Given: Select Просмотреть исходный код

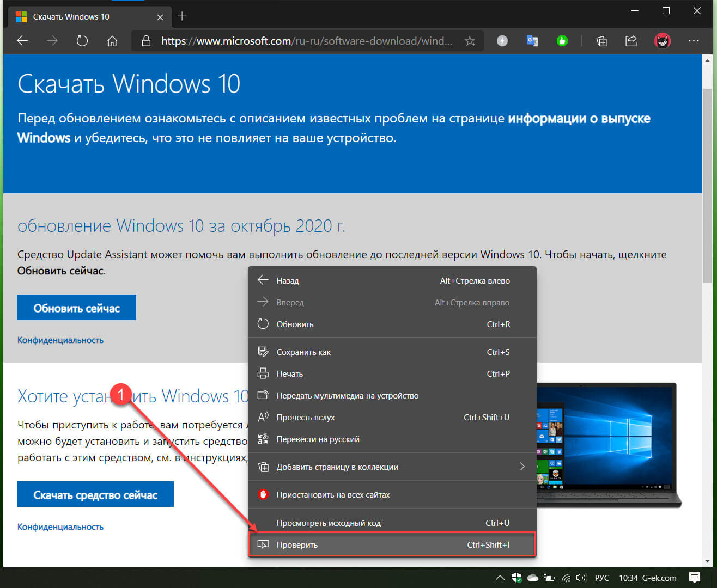Looking at the screenshot, I should coord(392,523).
